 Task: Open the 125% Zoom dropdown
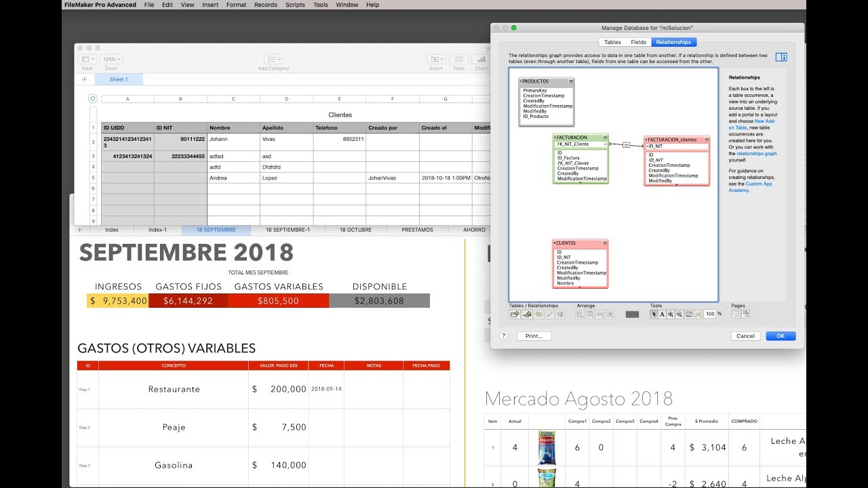tap(111, 60)
